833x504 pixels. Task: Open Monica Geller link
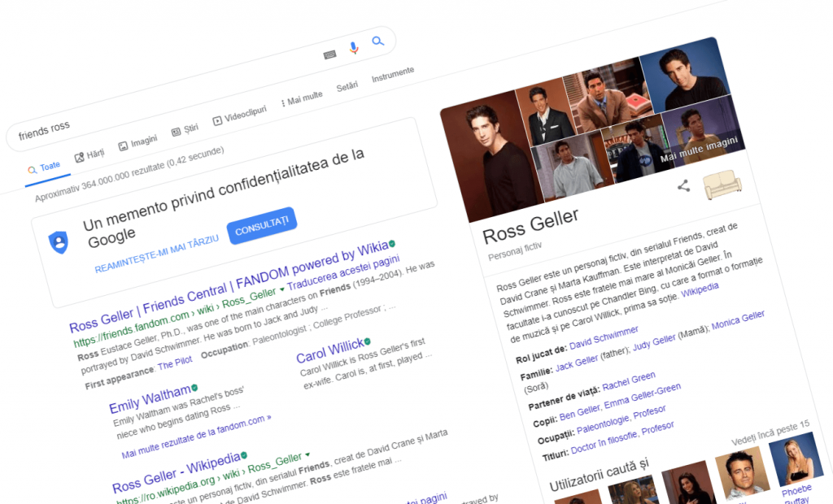click(x=738, y=320)
